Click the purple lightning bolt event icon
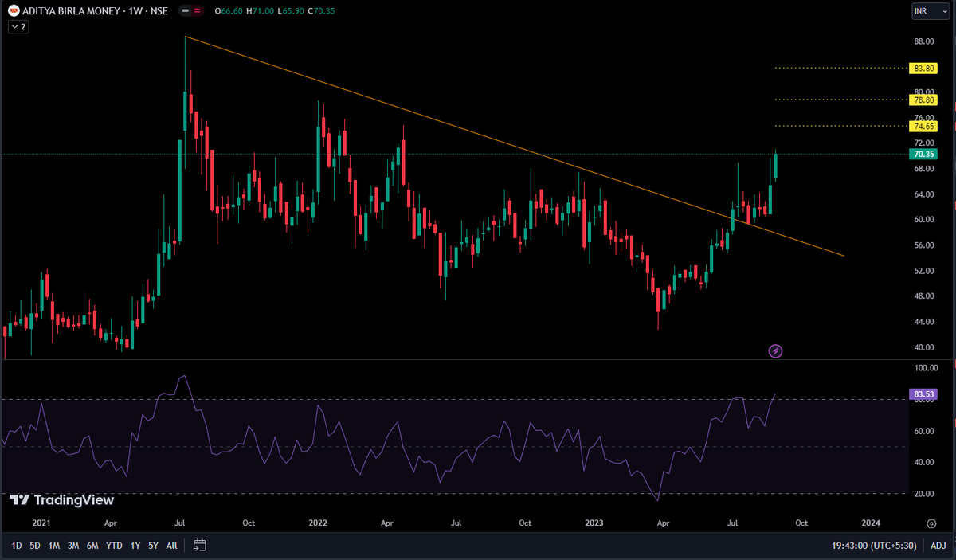This screenshot has height=560, width=956. 775,350
